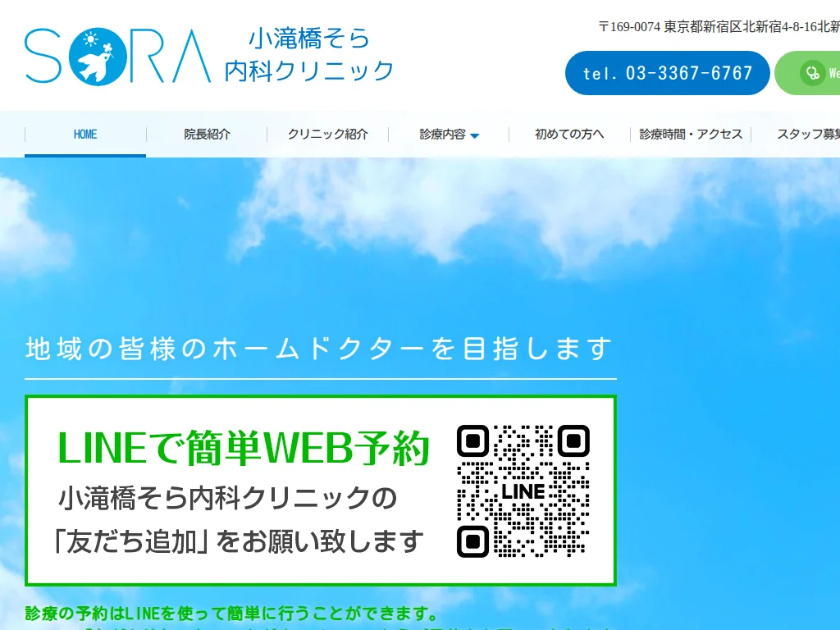
Task: Click the address text 〒169-0074 東京都新宿区北新宿
Action: [719, 27]
